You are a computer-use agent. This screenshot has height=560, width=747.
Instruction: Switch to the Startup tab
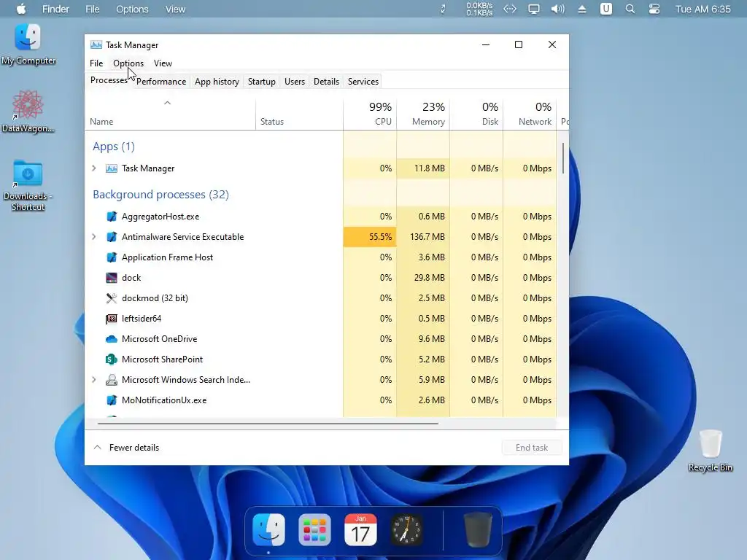coord(262,82)
